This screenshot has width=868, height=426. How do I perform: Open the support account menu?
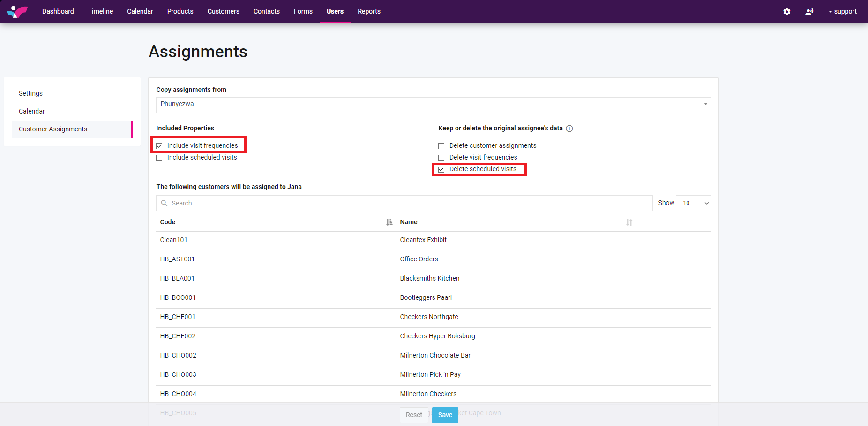coord(842,11)
